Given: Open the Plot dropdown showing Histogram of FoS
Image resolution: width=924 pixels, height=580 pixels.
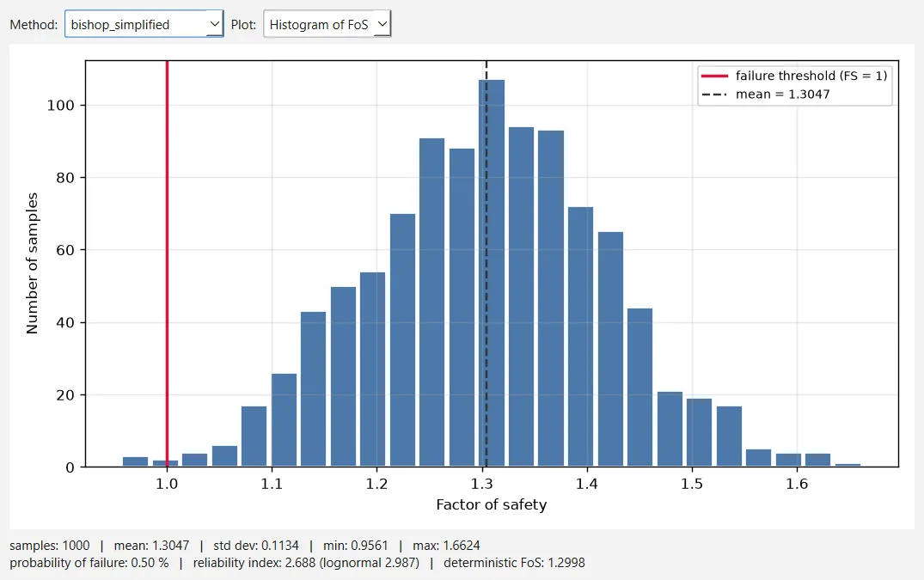Looking at the screenshot, I should [x=327, y=24].
